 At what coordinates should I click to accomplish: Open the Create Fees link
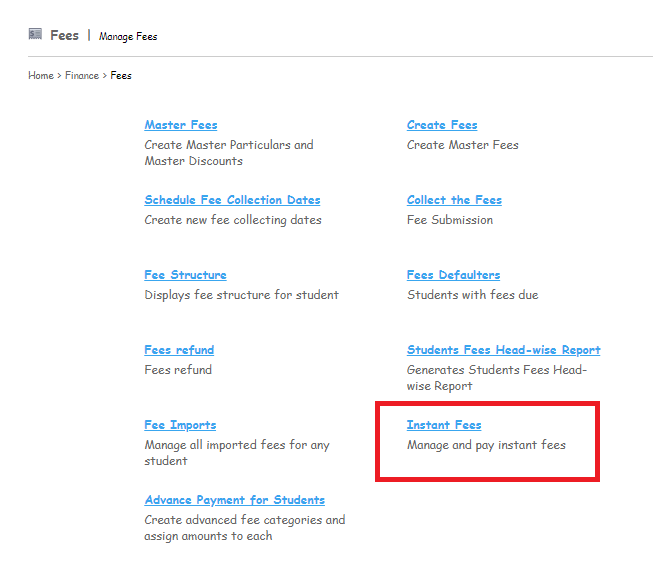click(442, 125)
